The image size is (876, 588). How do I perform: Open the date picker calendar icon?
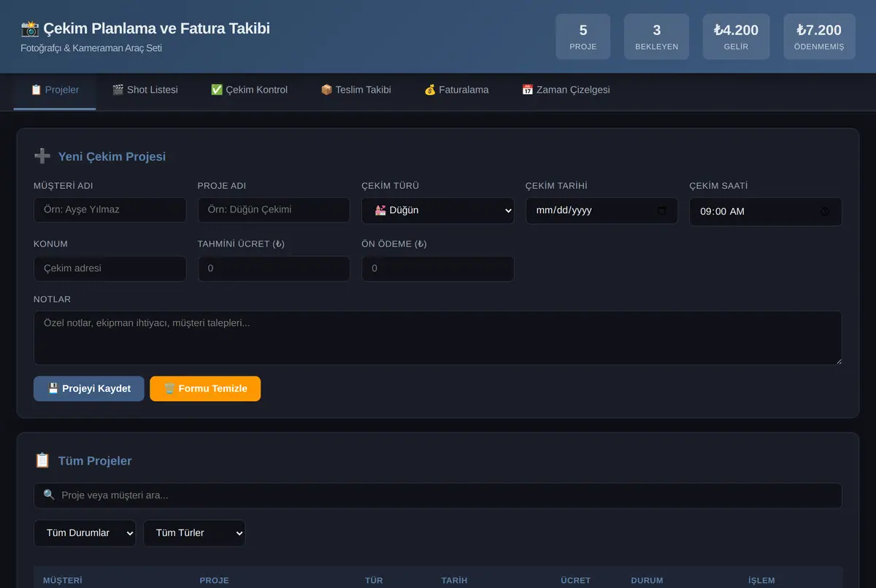pos(662,211)
